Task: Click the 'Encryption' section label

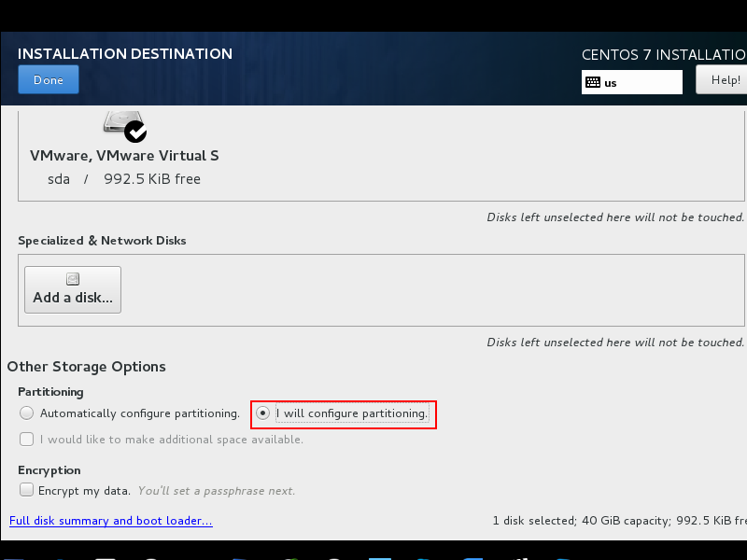Action: (49, 470)
